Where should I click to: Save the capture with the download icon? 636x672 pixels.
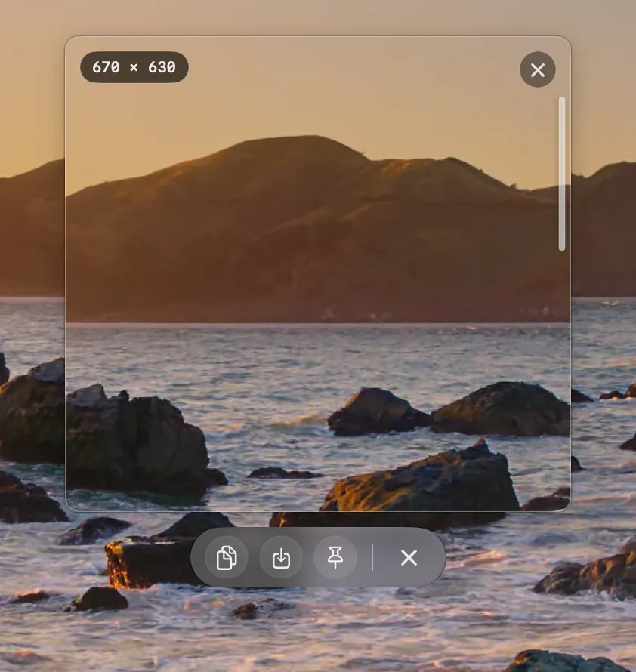pos(281,557)
